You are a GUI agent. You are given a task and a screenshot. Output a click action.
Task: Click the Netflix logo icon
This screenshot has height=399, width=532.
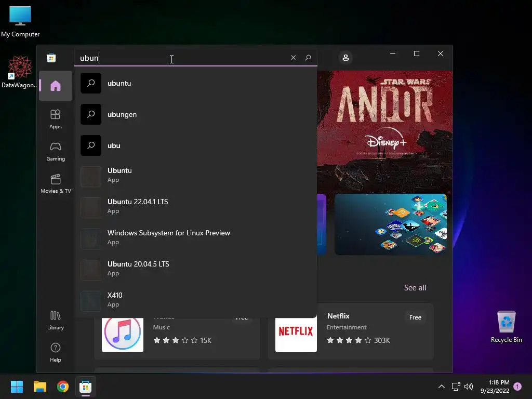[x=296, y=333]
